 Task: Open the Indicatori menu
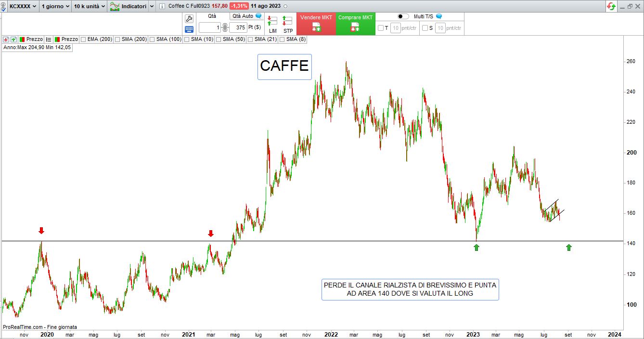pyautogui.click(x=128, y=6)
